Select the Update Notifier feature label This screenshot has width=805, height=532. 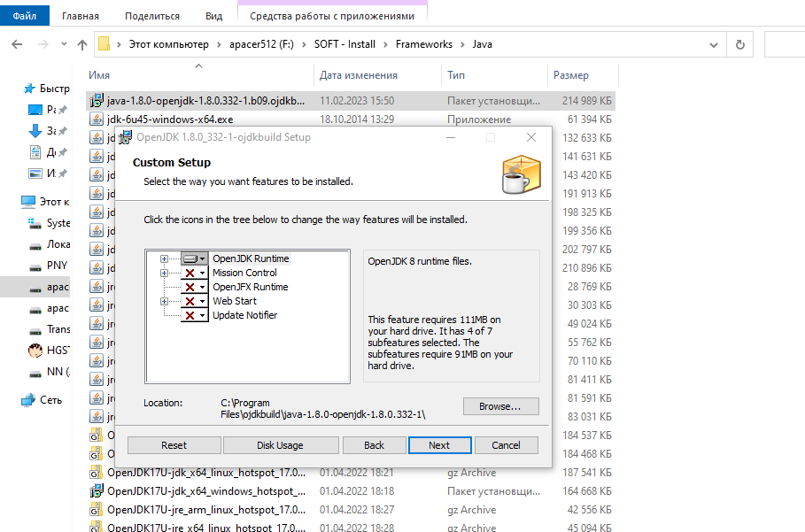pyautogui.click(x=245, y=315)
